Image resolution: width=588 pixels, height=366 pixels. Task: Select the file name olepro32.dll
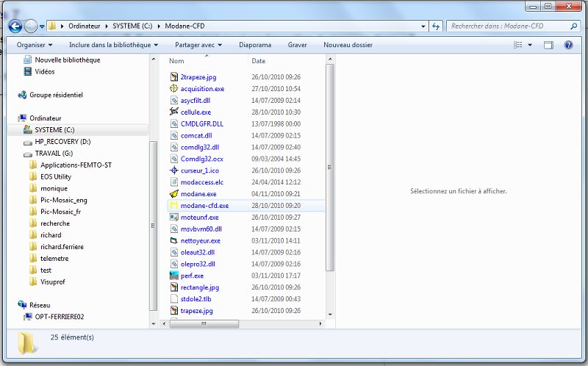click(x=198, y=264)
